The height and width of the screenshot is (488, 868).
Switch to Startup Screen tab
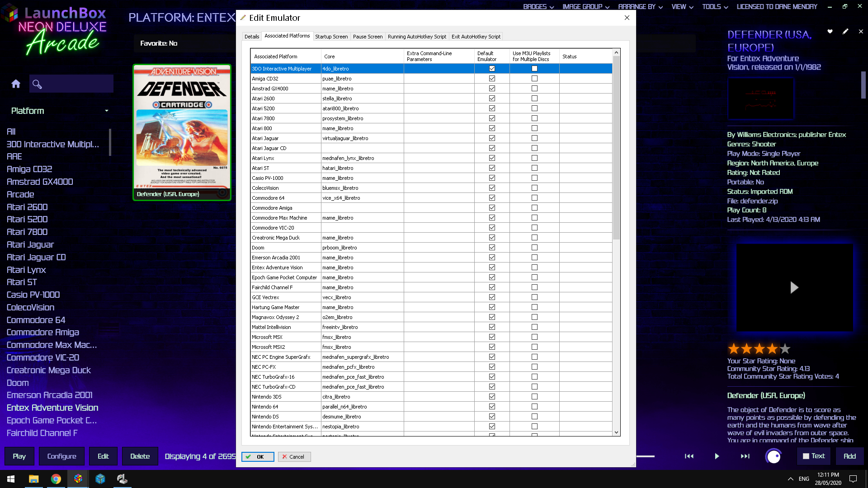coord(331,37)
